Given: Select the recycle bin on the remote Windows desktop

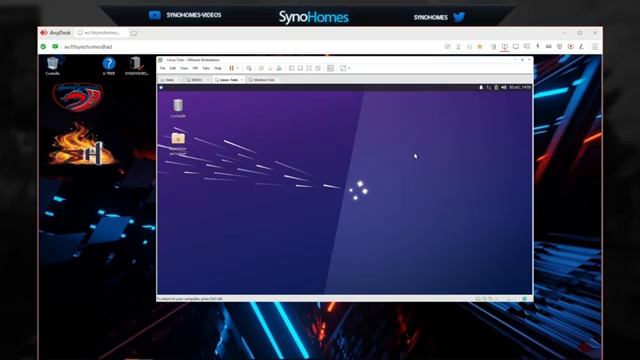Looking at the screenshot, I should (53, 66).
